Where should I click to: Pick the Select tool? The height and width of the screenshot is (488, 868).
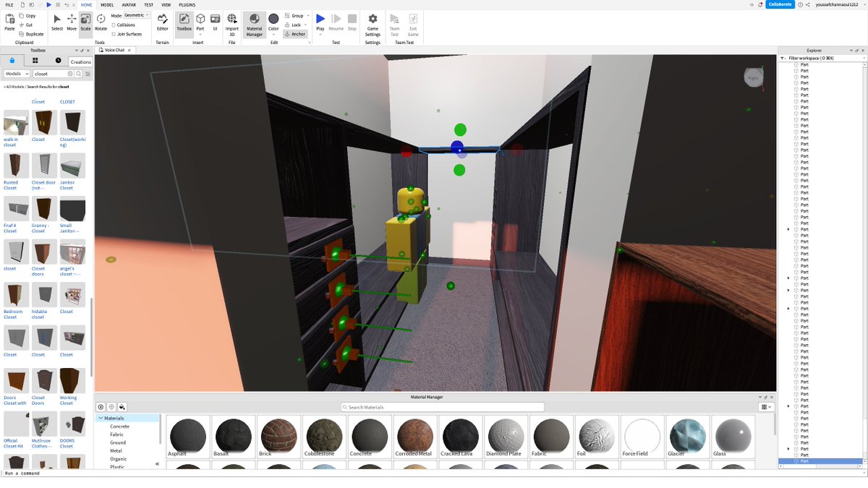point(57,22)
